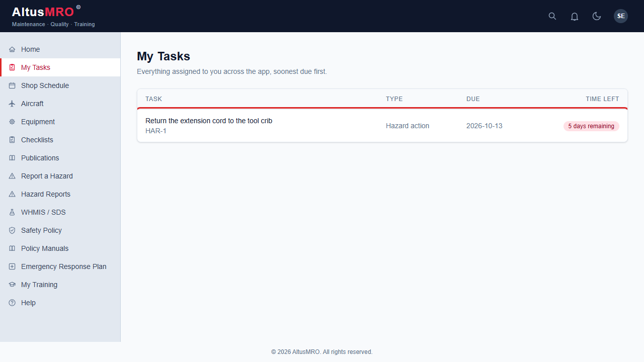Click the HAR-1 reference text

156,131
